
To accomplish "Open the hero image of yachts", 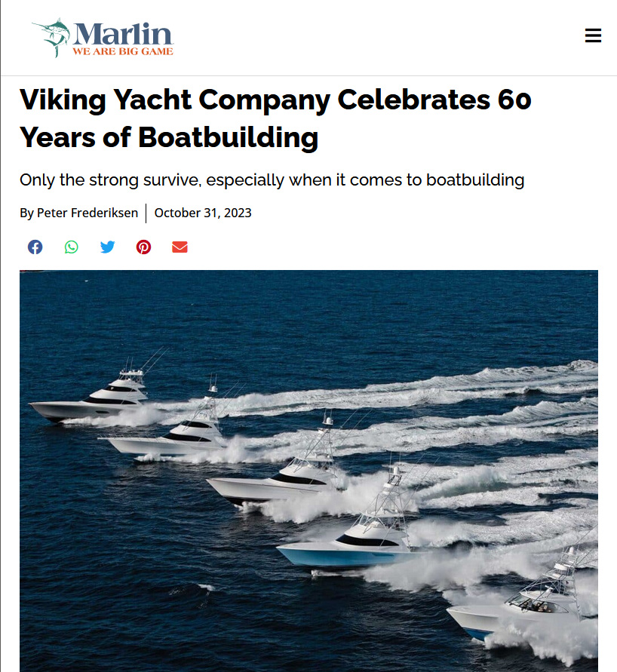I will [308, 471].
